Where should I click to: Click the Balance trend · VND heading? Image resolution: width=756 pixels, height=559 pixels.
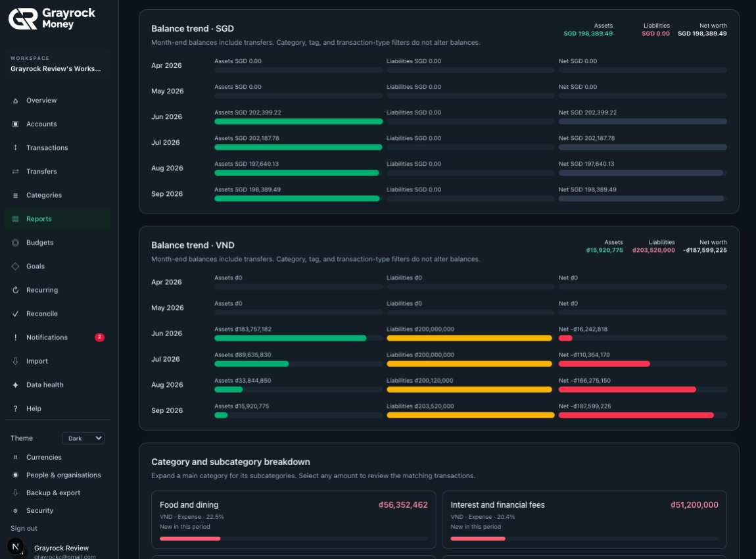click(193, 245)
